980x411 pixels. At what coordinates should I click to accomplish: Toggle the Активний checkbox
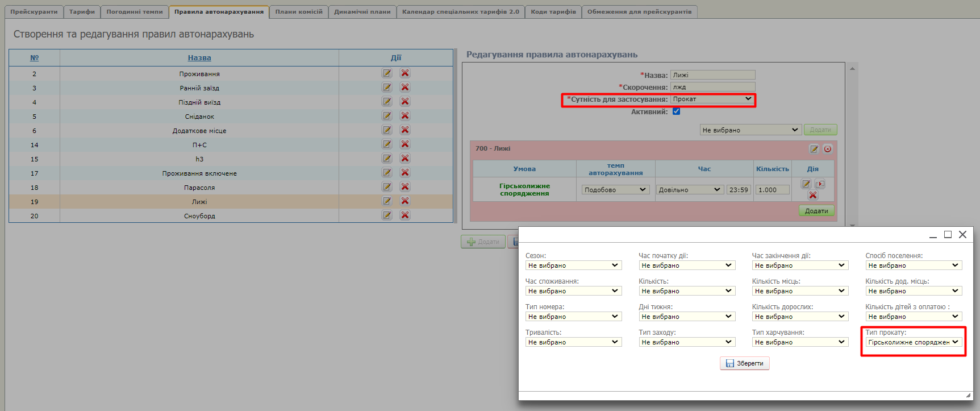pyautogui.click(x=676, y=111)
